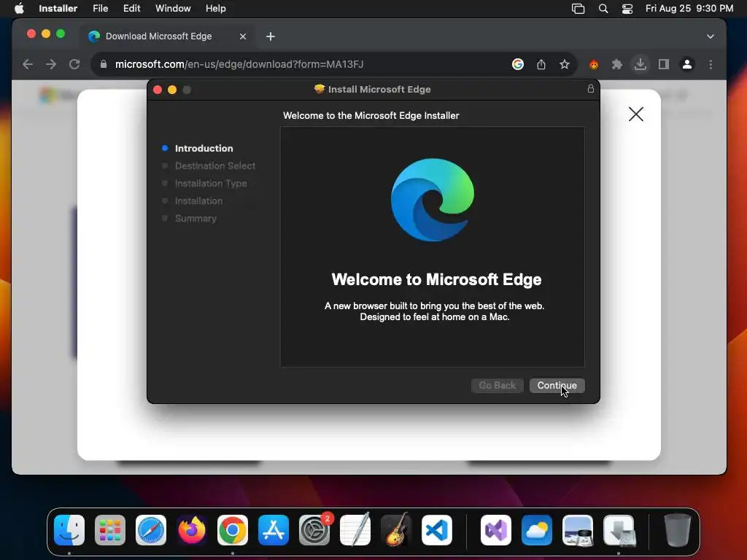Open Control Center in menu bar

click(x=627, y=9)
